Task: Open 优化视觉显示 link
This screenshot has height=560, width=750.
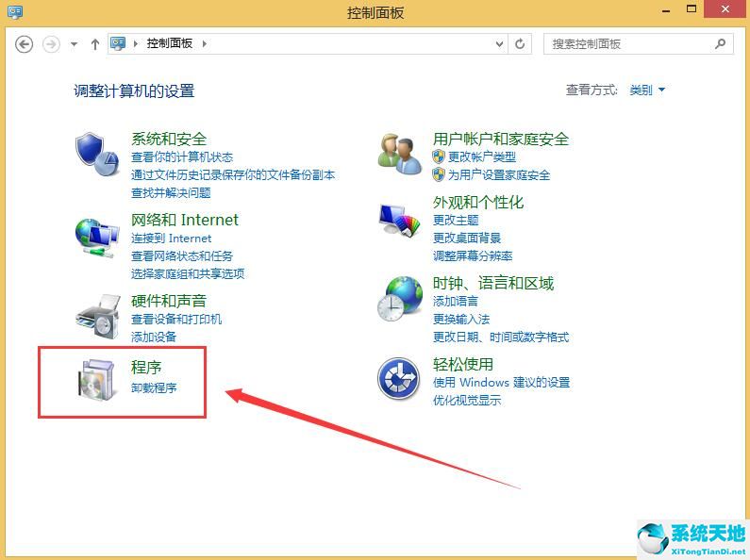Action: [x=466, y=401]
